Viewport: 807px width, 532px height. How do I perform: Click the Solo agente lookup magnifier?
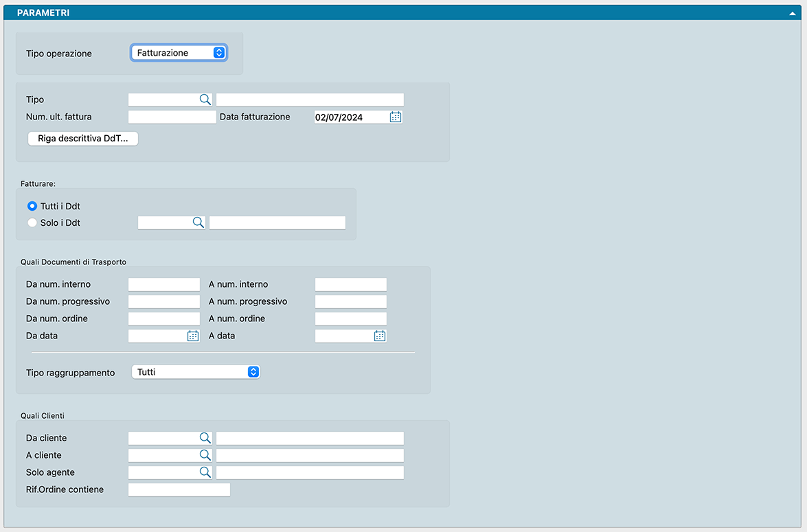point(205,472)
